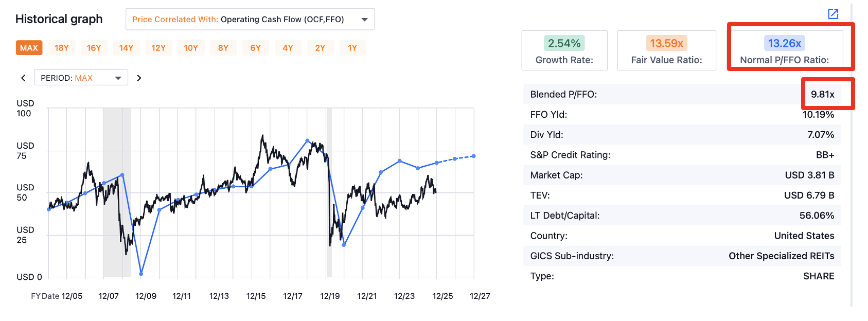Click the Growth Rate 2.54% stat box
This screenshot has width=868, height=321.
click(x=564, y=50)
